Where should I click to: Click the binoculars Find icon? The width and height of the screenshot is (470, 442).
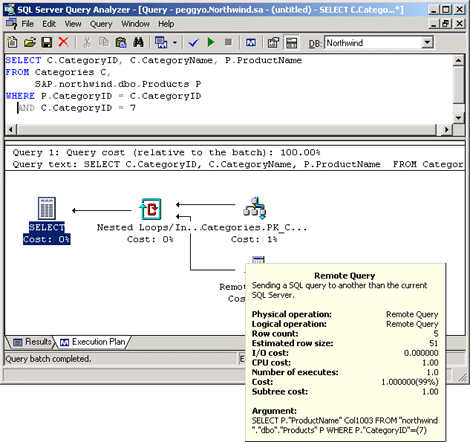(x=138, y=42)
